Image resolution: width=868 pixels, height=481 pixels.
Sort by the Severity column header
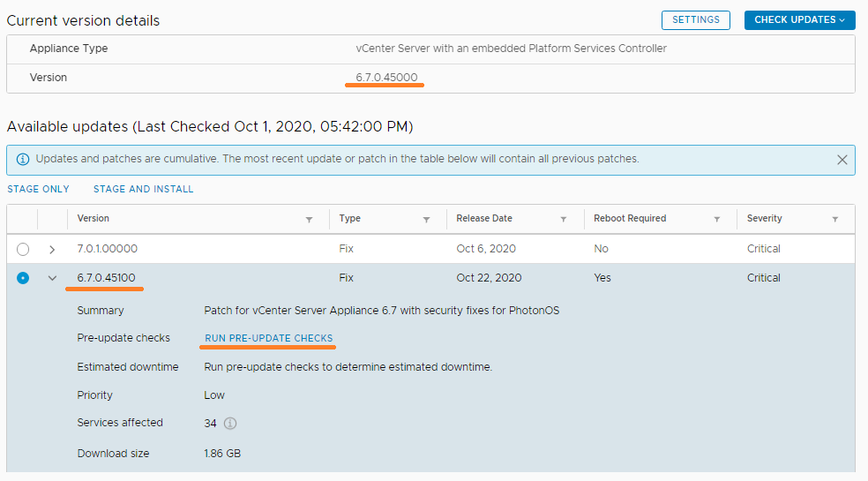pos(764,219)
